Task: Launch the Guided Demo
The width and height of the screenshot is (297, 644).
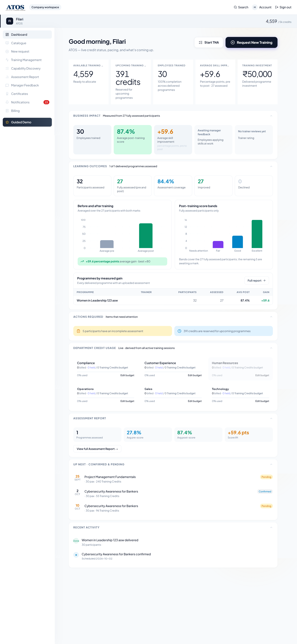Action: tap(27, 122)
